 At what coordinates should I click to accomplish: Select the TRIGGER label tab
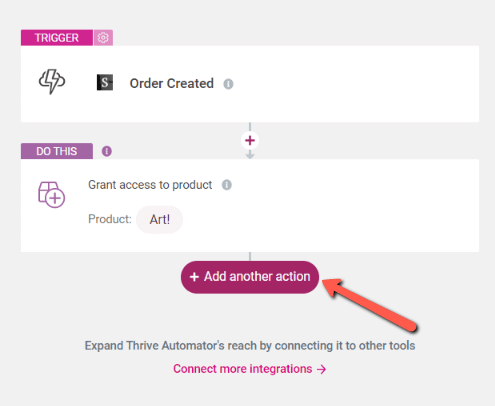point(57,38)
